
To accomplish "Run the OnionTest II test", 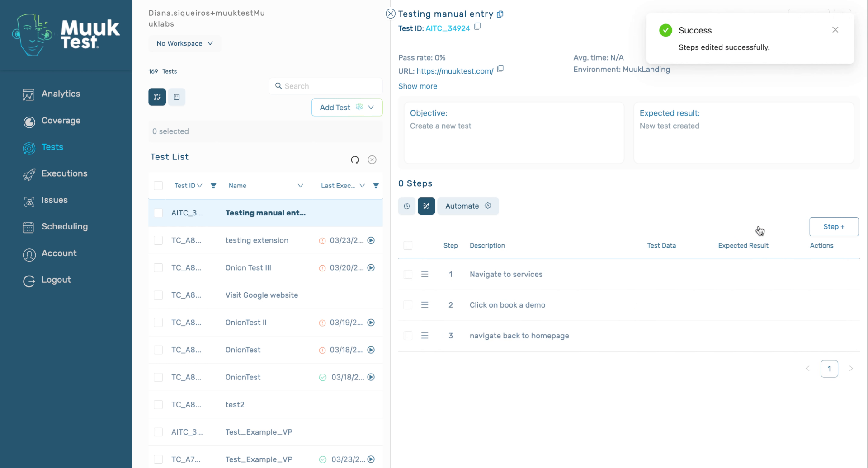I will pos(371,323).
